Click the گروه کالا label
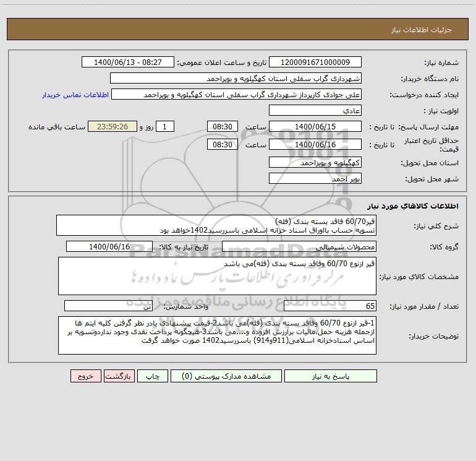 [x=444, y=247]
